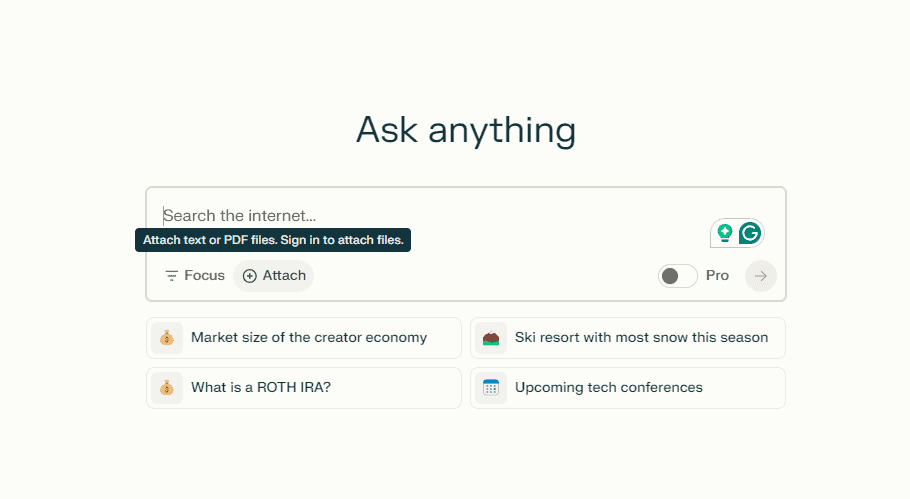
Task: Click the Pro label beside the switch
Action: [717, 276]
